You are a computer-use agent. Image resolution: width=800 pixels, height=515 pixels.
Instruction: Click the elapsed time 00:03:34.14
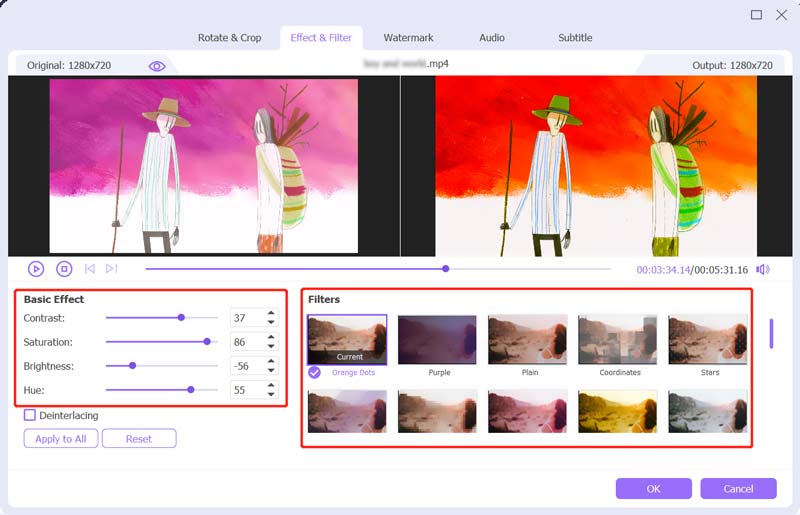coord(663,269)
